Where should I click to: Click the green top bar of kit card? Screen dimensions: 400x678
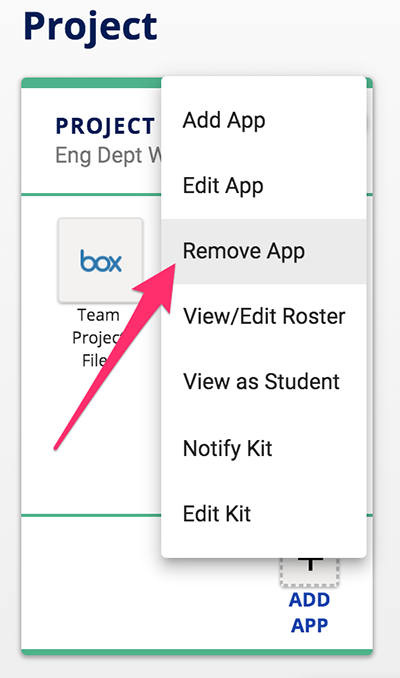(91, 83)
